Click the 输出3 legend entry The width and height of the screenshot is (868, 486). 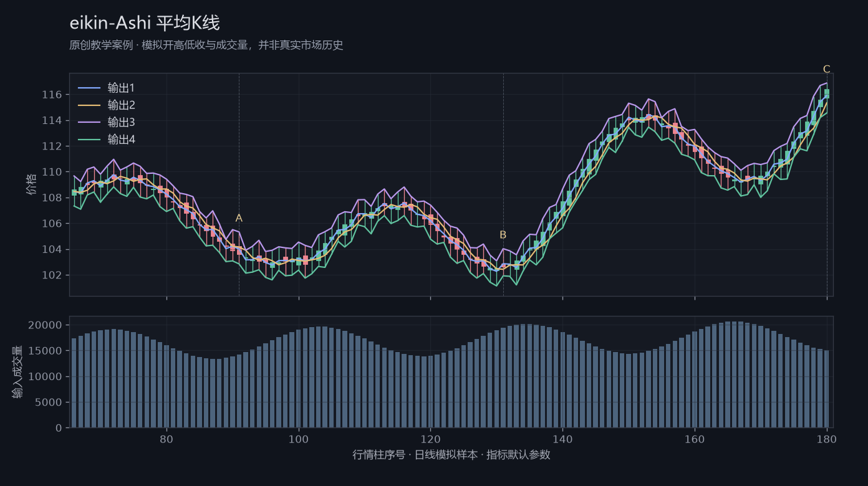pyautogui.click(x=106, y=122)
